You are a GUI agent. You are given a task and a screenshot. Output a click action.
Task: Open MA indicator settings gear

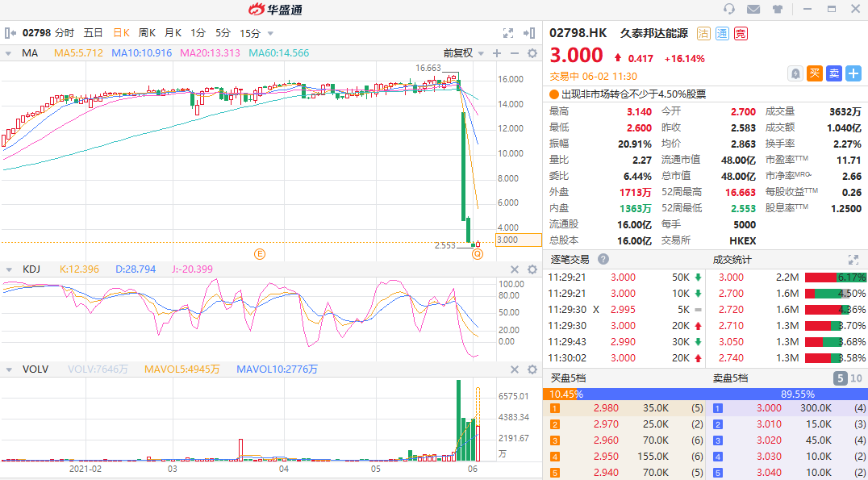pyautogui.click(x=532, y=53)
